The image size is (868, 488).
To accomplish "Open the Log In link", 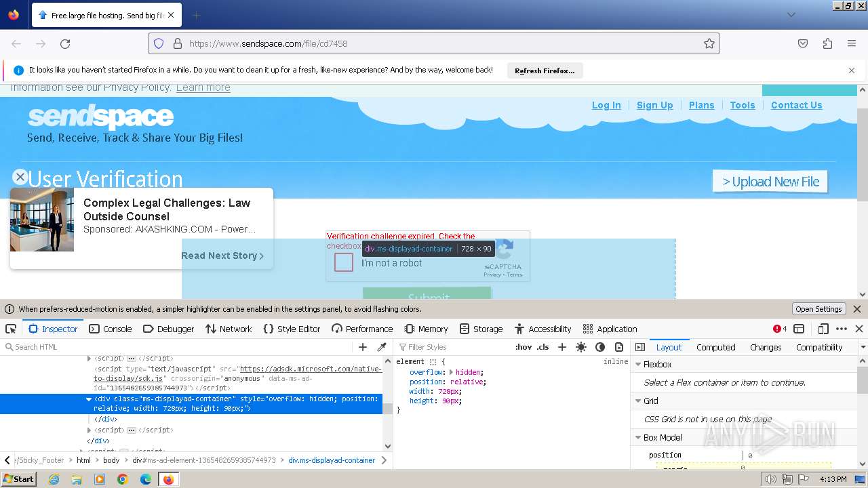I will click(x=606, y=105).
